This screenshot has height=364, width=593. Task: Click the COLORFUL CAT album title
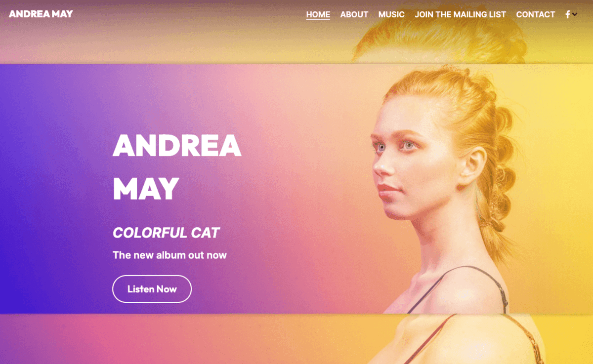coord(166,233)
